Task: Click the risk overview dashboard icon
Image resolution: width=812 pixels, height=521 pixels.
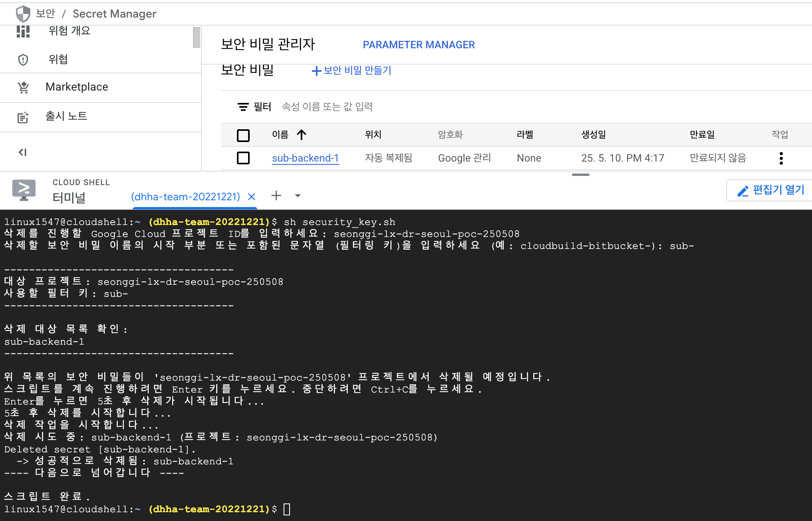Action: point(23,31)
